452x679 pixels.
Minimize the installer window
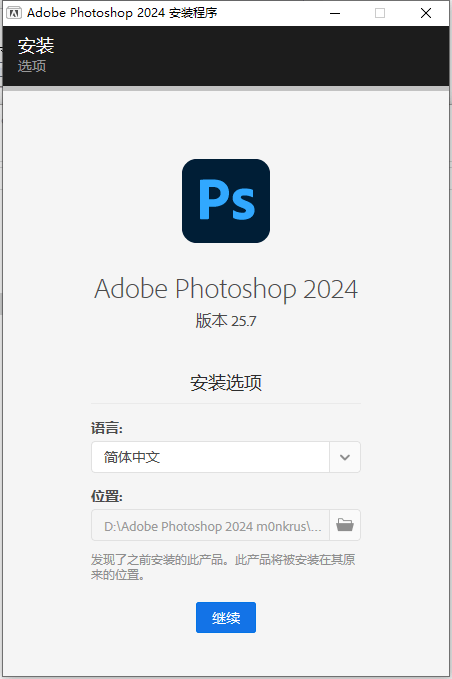(x=335, y=13)
